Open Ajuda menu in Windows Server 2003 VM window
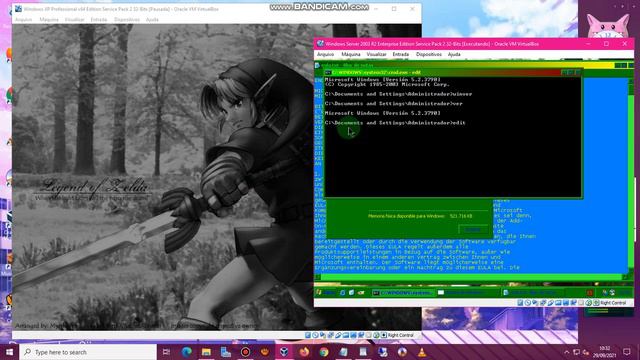Image resolution: width=640 pixels, height=360 pixels. pyautogui.click(x=454, y=54)
